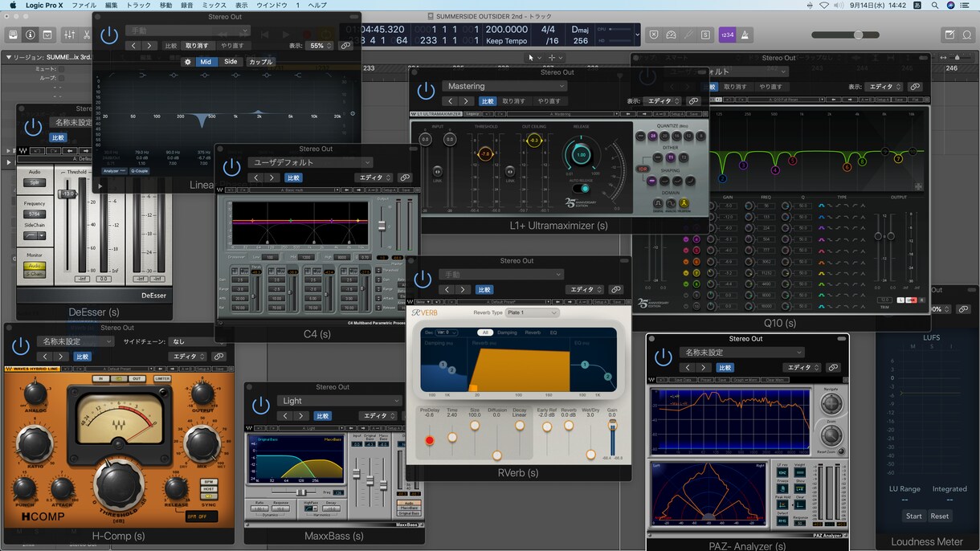Open Reverb Type Plate 1 dropdown in RVerb
Screen dimensions: 980x551
coord(532,312)
